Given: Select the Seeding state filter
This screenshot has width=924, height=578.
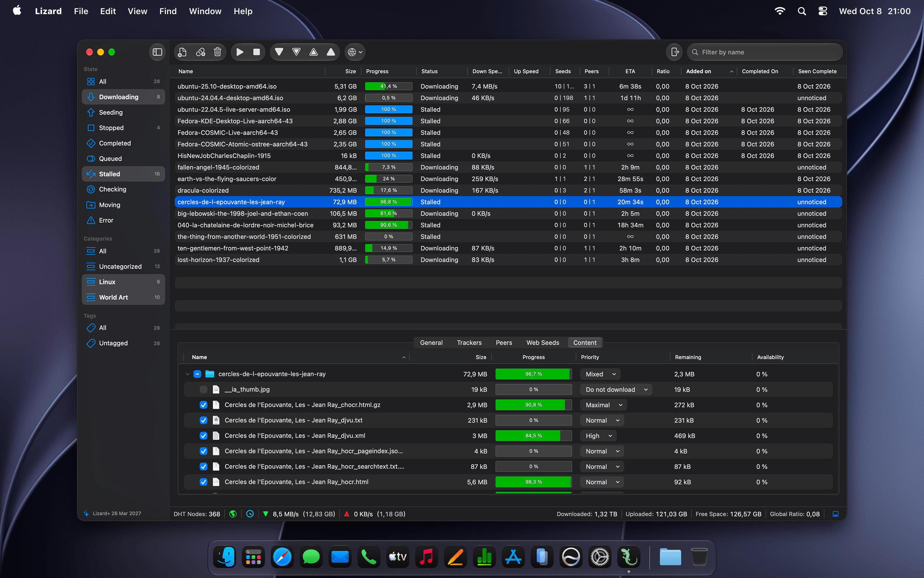Looking at the screenshot, I should click(x=123, y=112).
